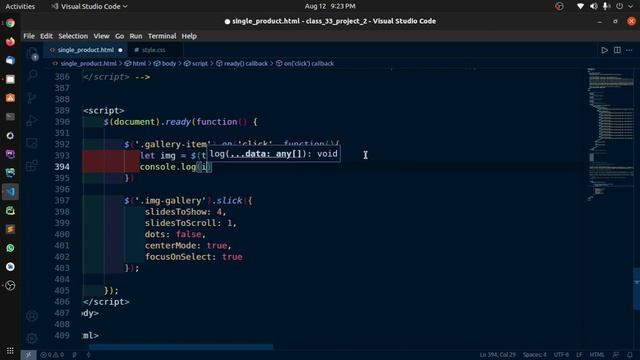Viewport: 640px width, 360px height.
Task: Open the volume indicator in top bar
Action: (593, 6)
